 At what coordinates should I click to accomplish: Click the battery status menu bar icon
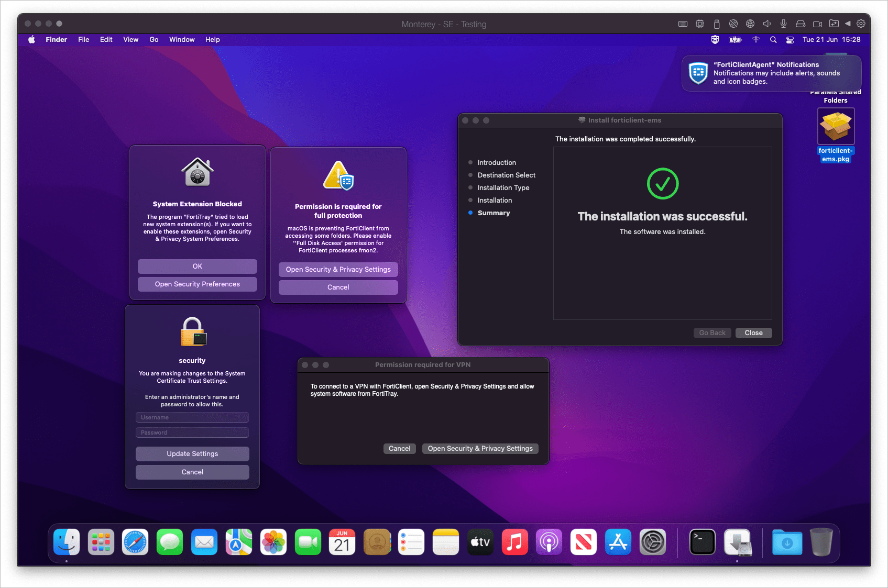[x=735, y=40]
